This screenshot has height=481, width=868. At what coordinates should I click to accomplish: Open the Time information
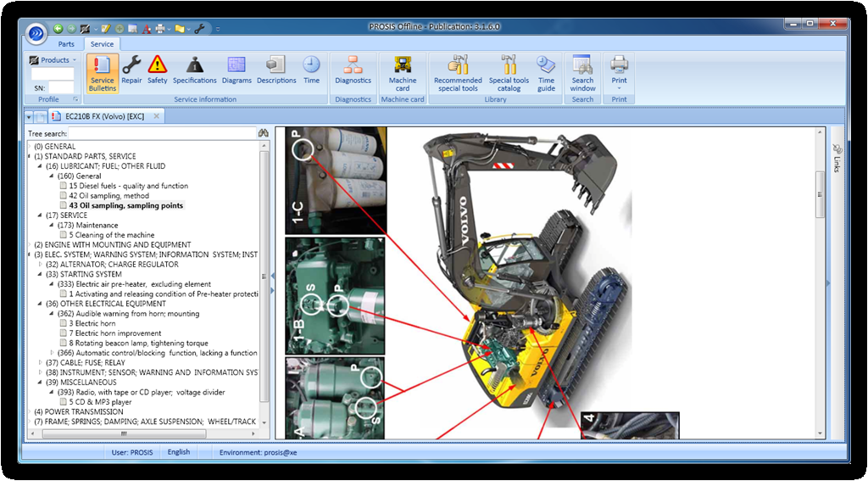coord(311,70)
